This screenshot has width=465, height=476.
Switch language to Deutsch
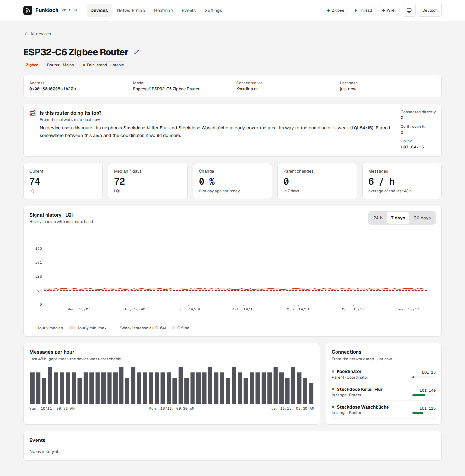point(430,10)
